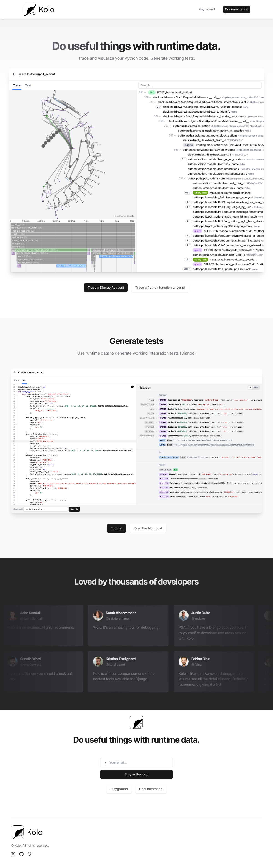Click the test file name input core/test_my_view.py
The width and height of the screenshot is (273, 868).
click(x=46, y=509)
